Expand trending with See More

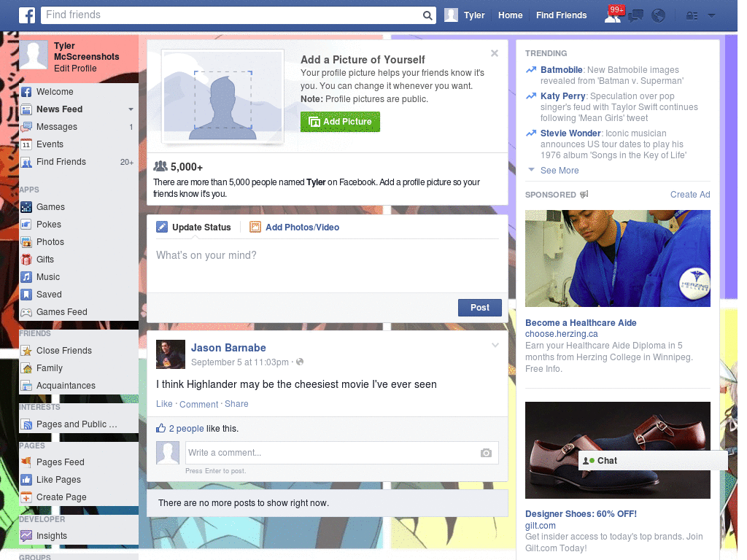(x=560, y=171)
